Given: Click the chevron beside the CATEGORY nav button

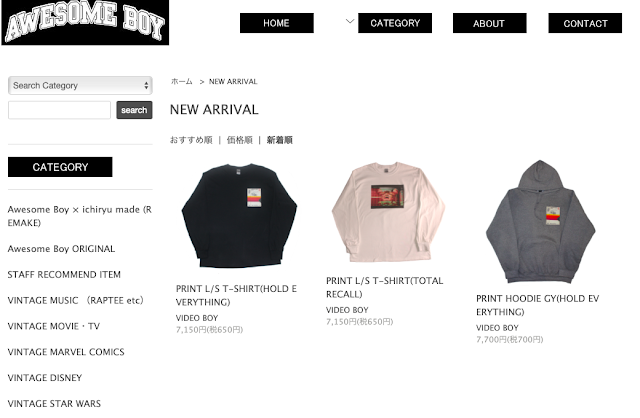Looking at the screenshot, I should [350, 21].
